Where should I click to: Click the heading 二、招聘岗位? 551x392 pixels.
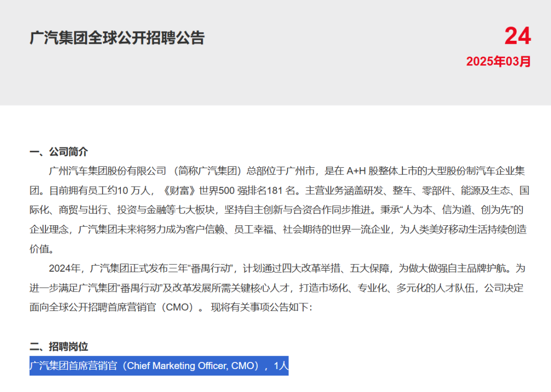coord(59,347)
